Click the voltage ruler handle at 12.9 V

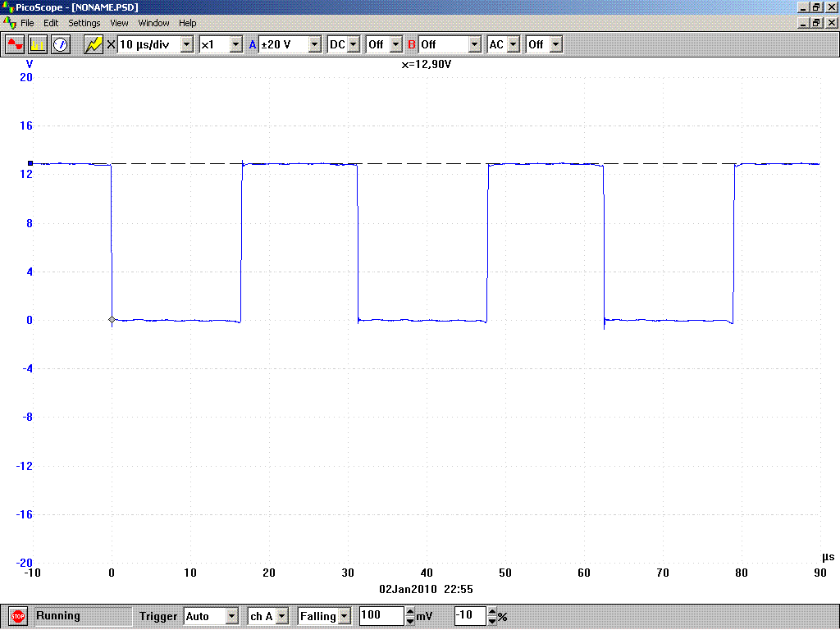(30, 163)
